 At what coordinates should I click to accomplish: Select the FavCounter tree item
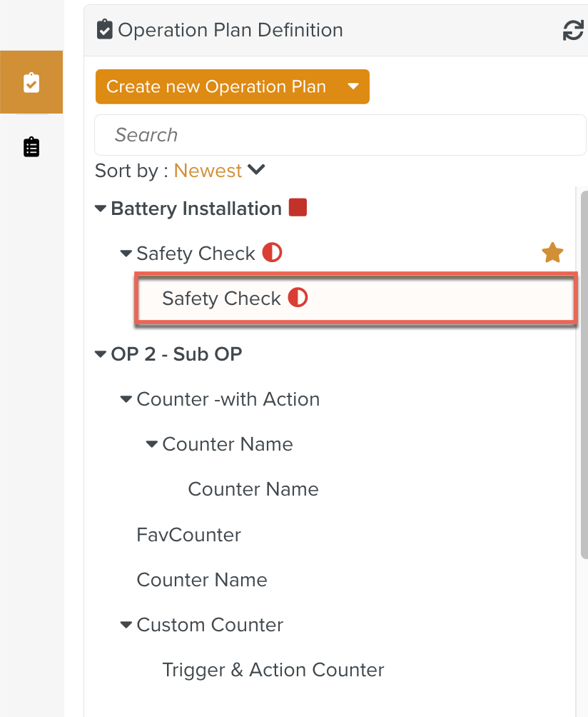pyautogui.click(x=188, y=535)
